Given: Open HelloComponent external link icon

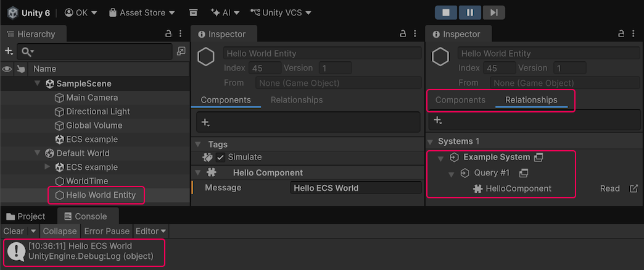Looking at the screenshot, I should click(x=634, y=188).
